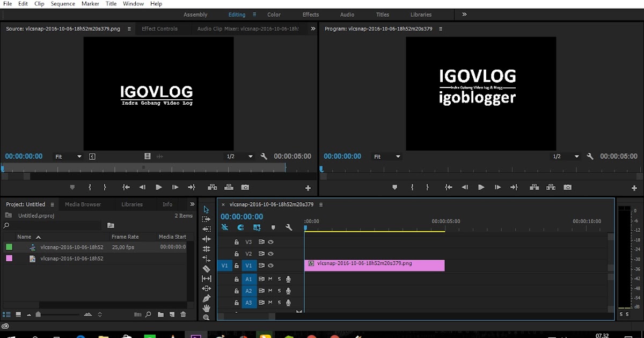Choose the Slip tool
Viewport: 644px width, 338px height.
click(206, 278)
